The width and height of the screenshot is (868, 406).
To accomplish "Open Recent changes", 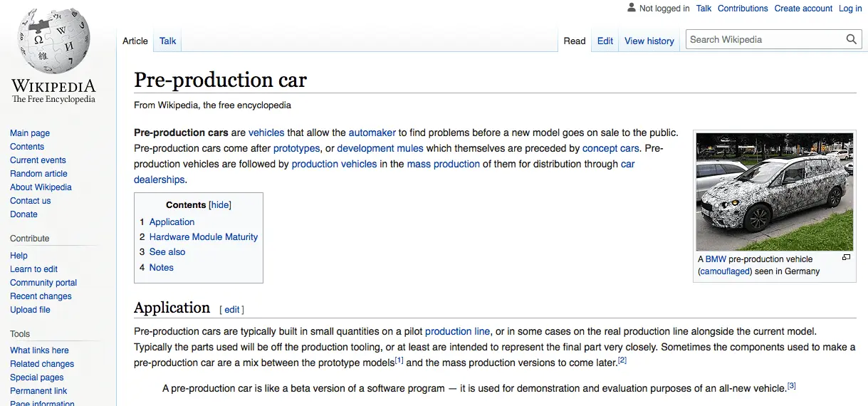I will click(41, 296).
